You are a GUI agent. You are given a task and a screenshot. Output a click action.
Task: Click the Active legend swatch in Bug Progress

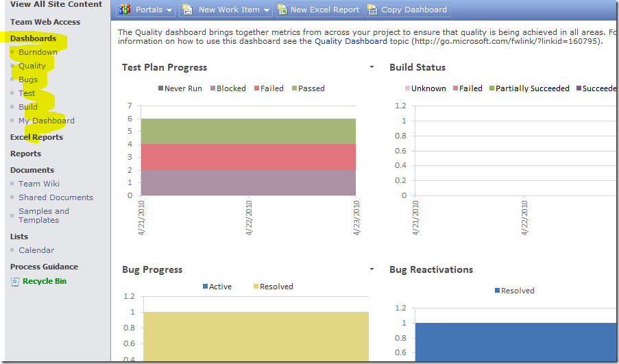(x=205, y=287)
